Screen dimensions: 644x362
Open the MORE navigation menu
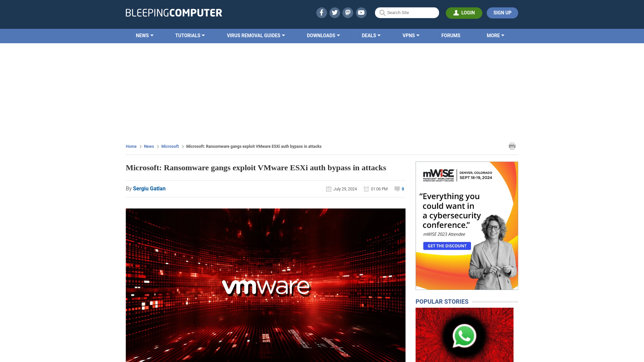[495, 35]
